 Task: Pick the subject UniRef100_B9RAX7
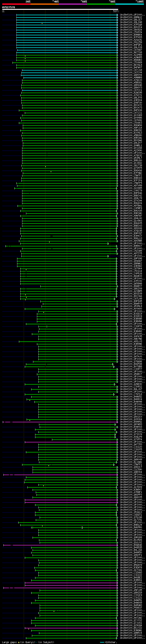(x=131, y=246)
